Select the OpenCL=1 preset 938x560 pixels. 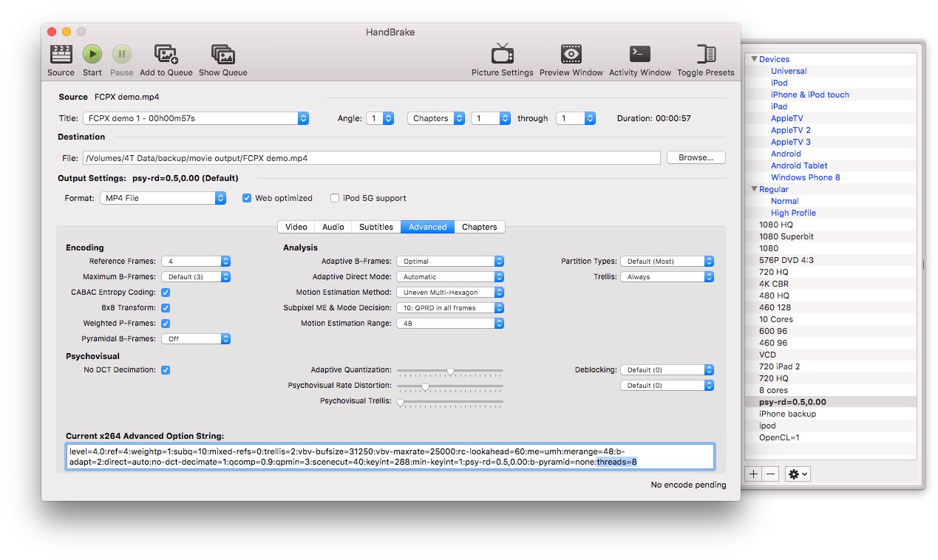(x=779, y=437)
